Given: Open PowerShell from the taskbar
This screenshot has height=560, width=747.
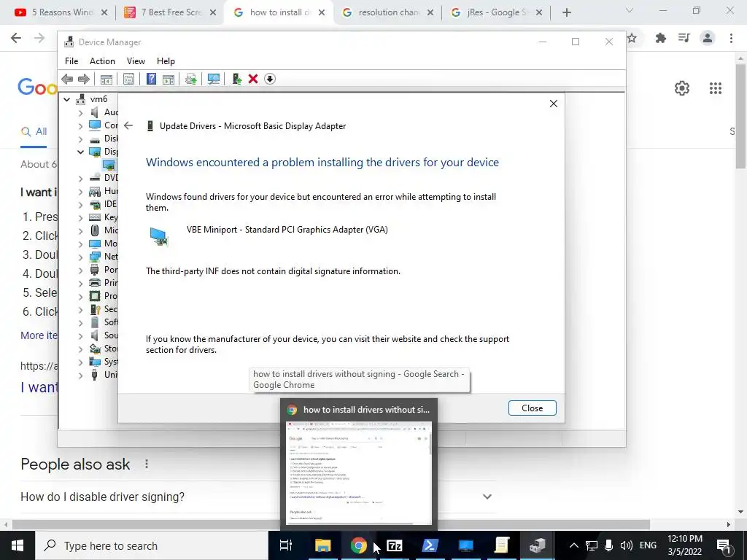Looking at the screenshot, I should point(430,545).
